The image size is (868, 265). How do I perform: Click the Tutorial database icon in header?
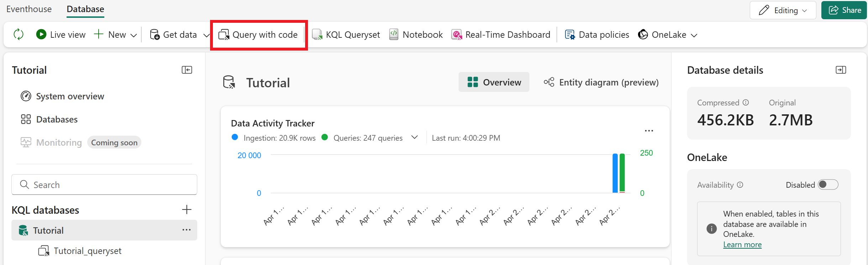(x=229, y=82)
